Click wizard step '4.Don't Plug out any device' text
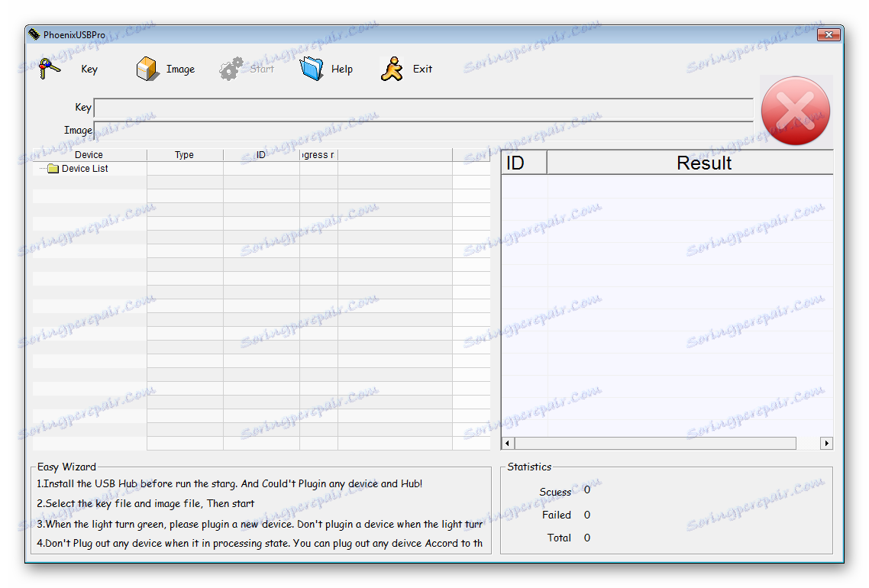Image resolution: width=869 pixels, height=588 pixels. click(260, 544)
